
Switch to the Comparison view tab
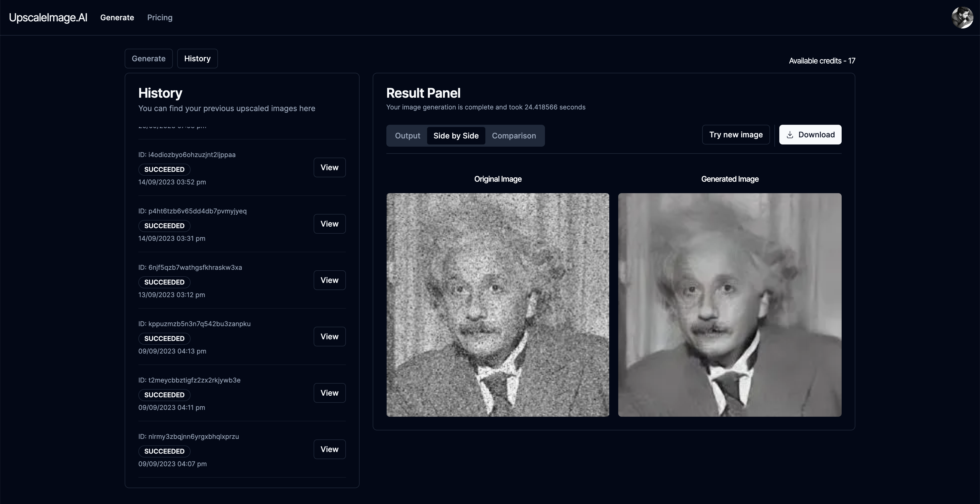[x=514, y=136]
